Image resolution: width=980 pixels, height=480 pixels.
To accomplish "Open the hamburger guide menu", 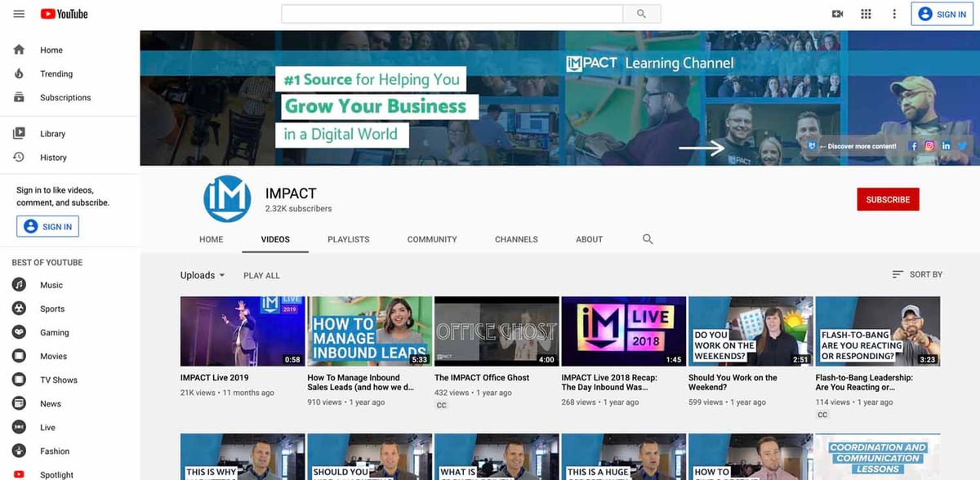I will click(19, 14).
